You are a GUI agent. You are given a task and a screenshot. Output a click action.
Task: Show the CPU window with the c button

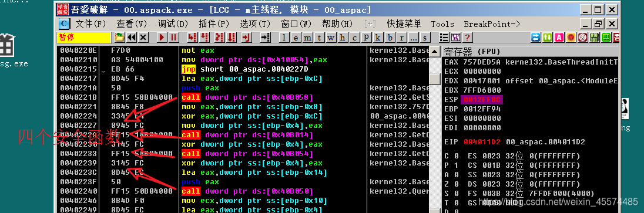pos(354,38)
